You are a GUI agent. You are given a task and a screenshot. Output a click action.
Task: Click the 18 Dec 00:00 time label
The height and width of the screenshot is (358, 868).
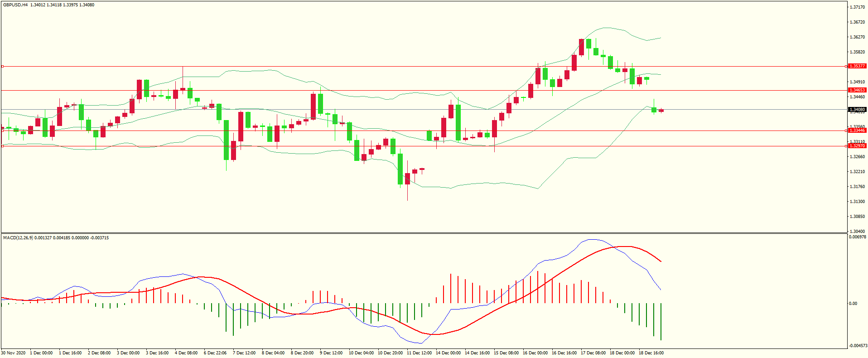click(622, 353)
